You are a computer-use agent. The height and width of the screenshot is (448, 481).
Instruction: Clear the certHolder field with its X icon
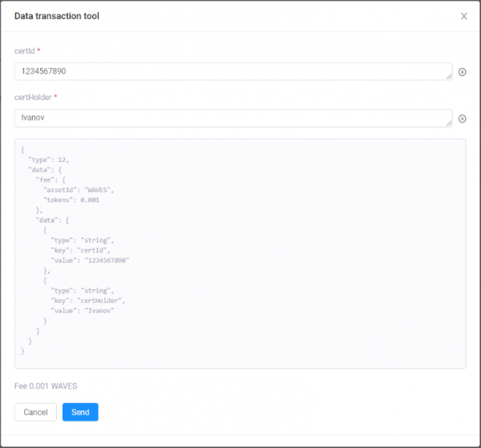point(462,119)
